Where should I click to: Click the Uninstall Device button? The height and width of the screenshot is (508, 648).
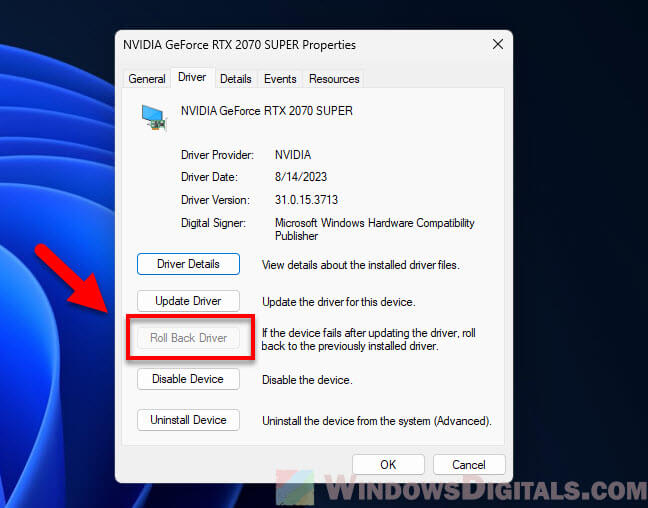pyautogui.click(x=188, y=420)
